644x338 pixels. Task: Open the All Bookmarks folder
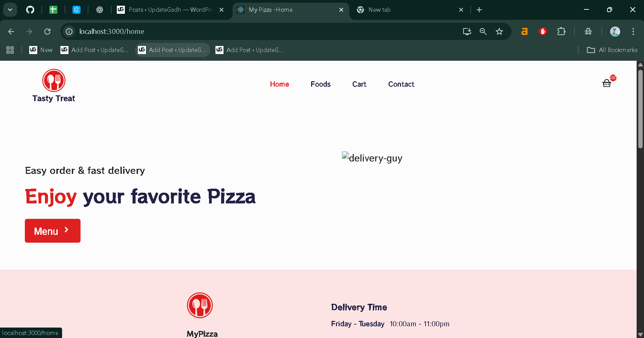click(x=612, y=50)
